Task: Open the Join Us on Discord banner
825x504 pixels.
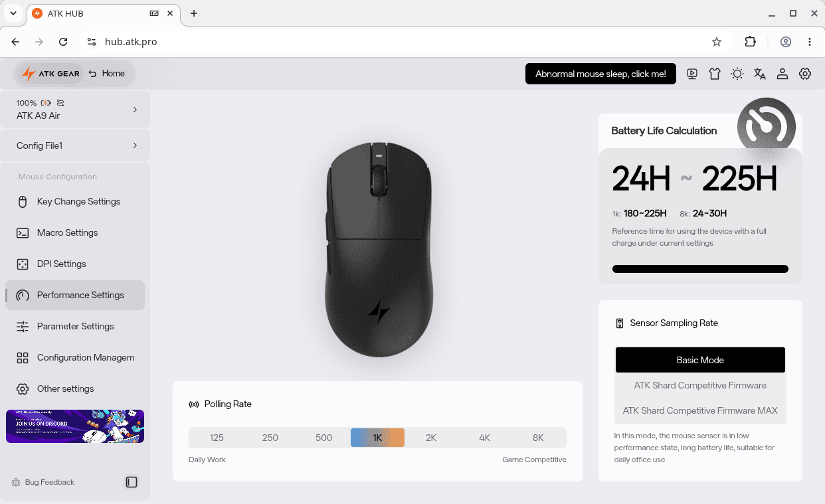Action: tap(75, 426)
